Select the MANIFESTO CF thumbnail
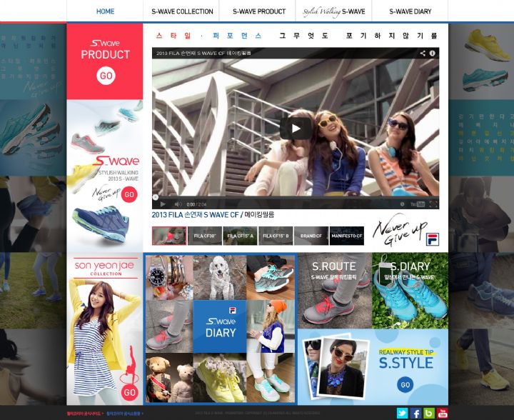The height and width of the screenshot is (420, 514). tap(347, 236)
